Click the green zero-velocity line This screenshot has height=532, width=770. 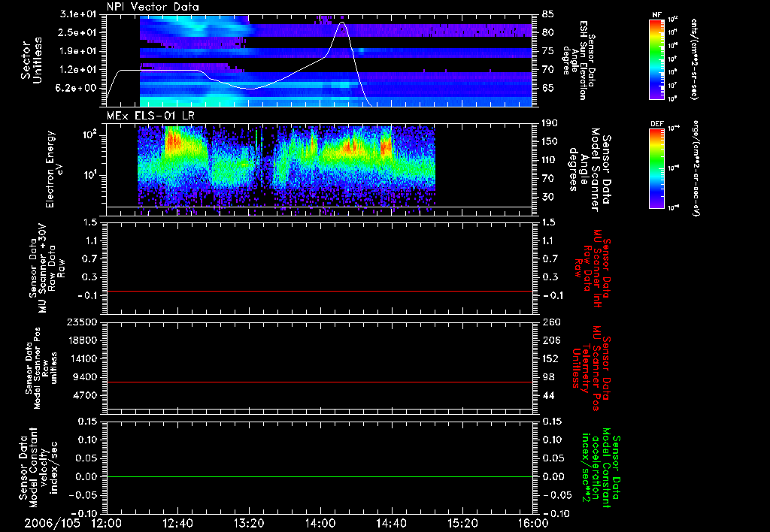tap(319, 476)
